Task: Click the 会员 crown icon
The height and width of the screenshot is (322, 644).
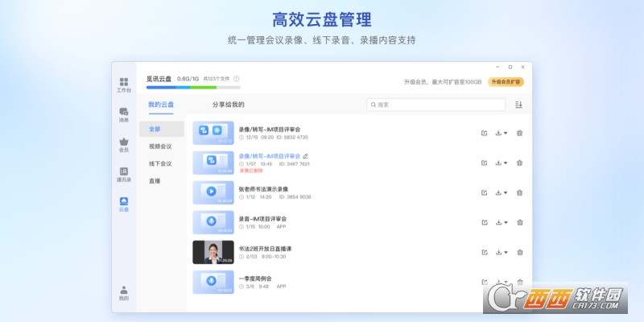Action: coord(123,145)
